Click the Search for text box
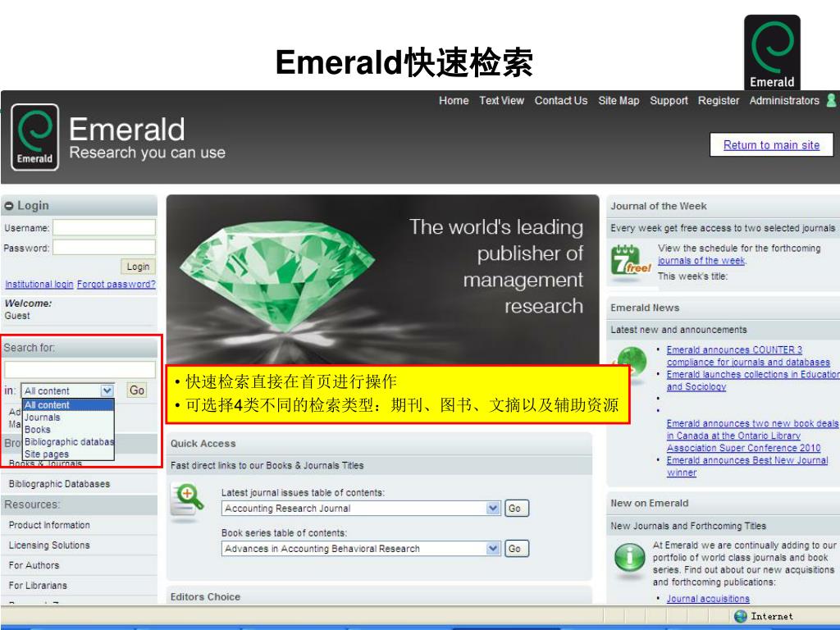840x630 pixels. coord(80,370)
